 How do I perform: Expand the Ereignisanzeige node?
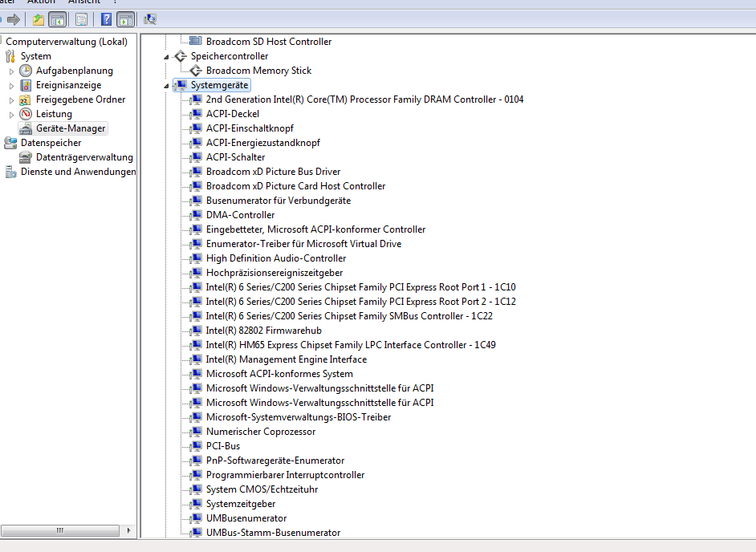(x=11, y=86)
